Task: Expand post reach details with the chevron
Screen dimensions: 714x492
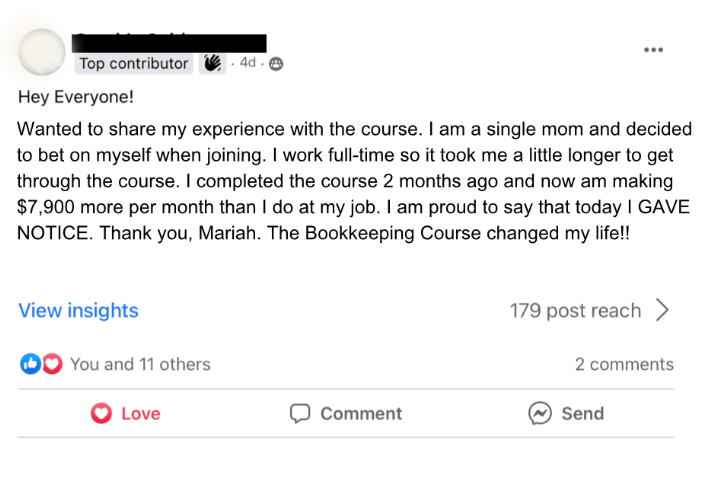Action: point(662,310)
